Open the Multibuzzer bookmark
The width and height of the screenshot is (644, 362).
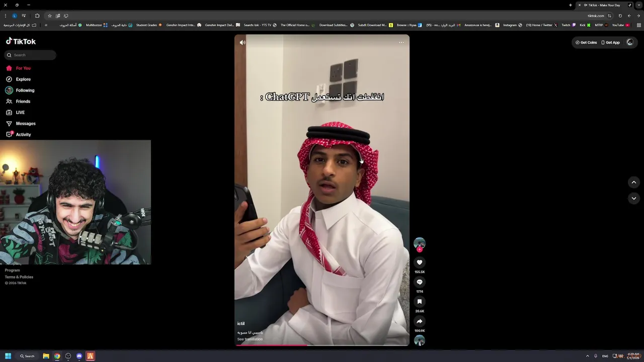97,25
